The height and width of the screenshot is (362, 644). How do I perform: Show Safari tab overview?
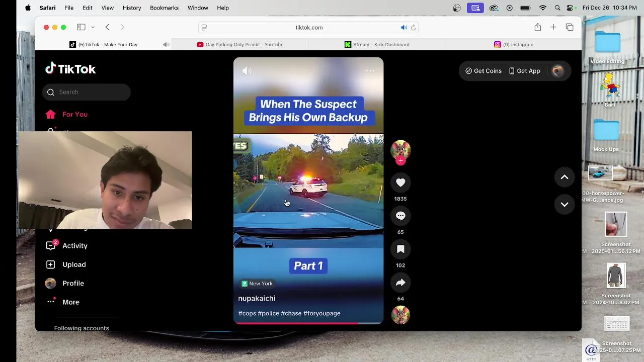(x=570, y=27)
